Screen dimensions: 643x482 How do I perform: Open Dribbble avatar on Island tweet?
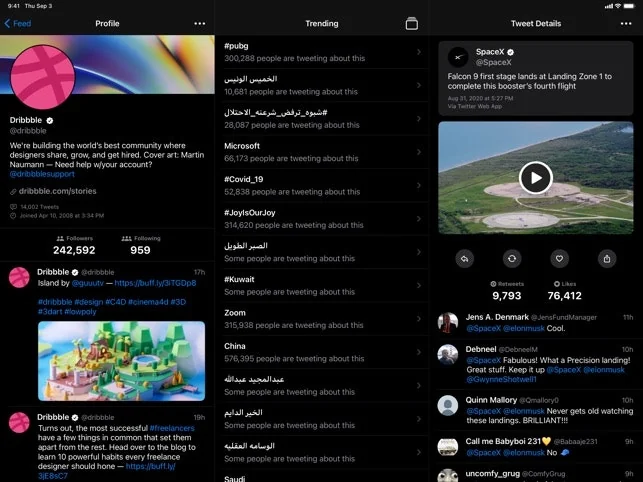coord(19,278)
